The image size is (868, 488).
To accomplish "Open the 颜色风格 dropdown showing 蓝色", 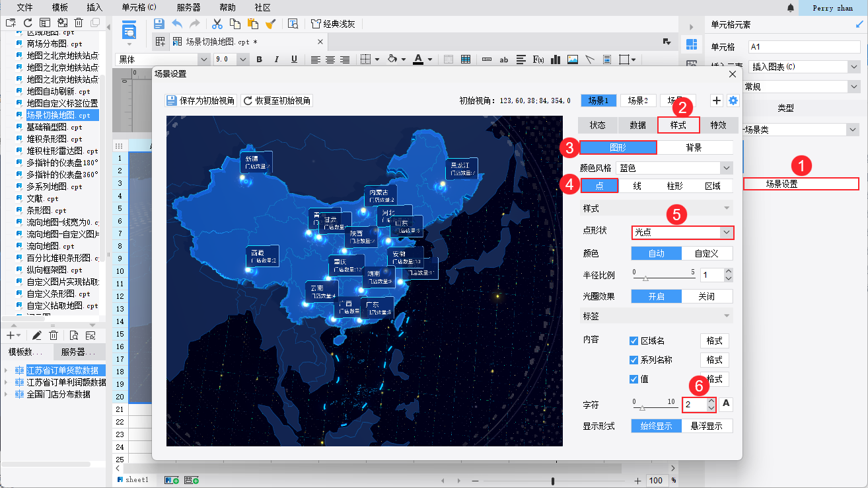I will [x=674, y=168].
